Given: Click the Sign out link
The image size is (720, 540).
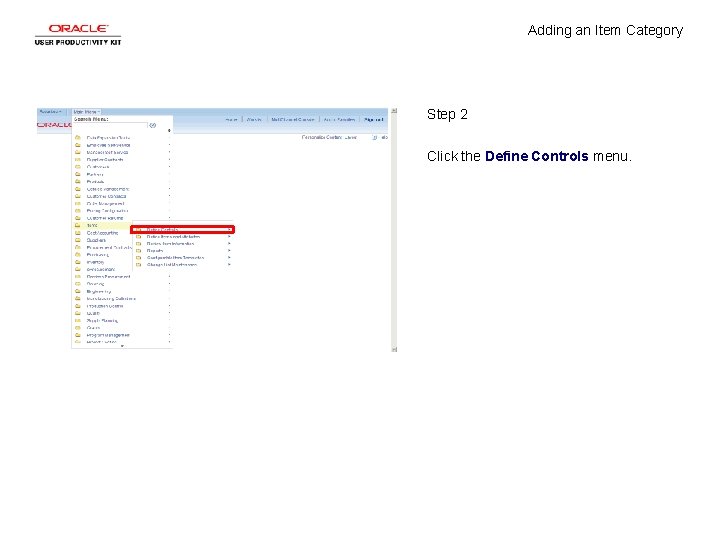Looking at the screenshot, I should click(373, 120).
